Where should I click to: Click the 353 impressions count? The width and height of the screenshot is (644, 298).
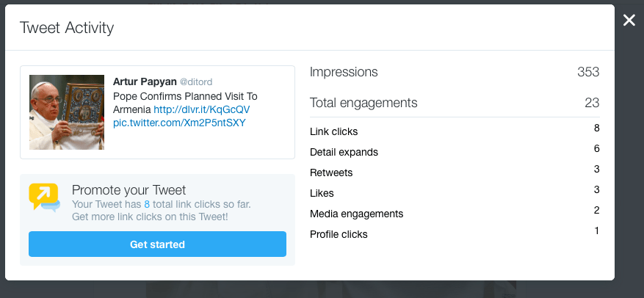point(588,72)
